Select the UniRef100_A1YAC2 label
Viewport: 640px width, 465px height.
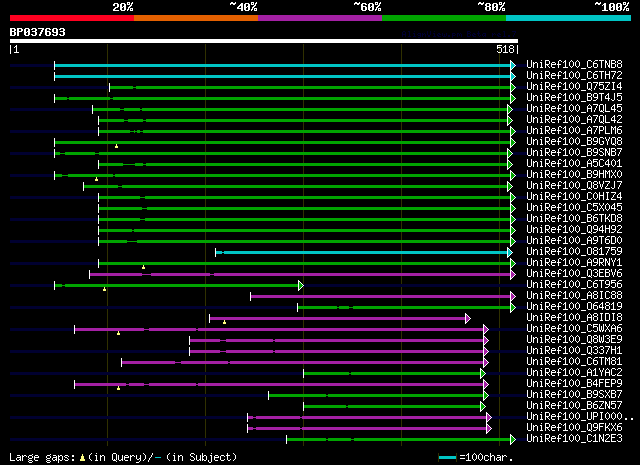[x=574, y=373]
